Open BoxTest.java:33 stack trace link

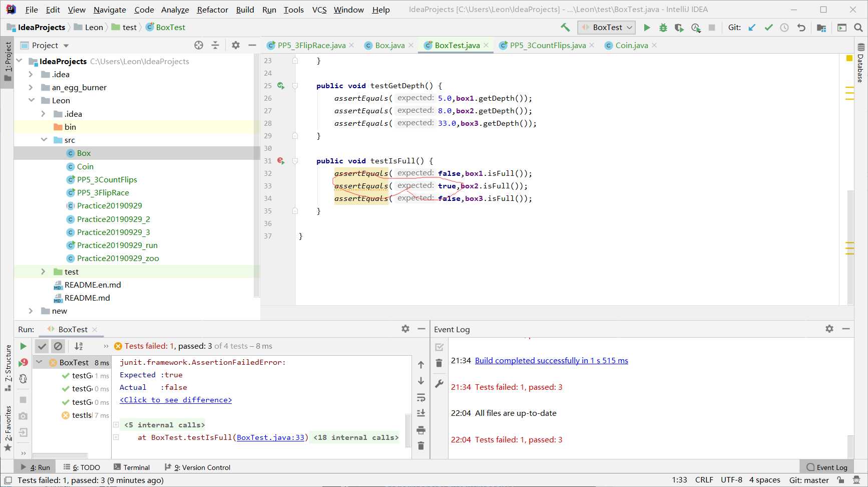pos(270,437)
